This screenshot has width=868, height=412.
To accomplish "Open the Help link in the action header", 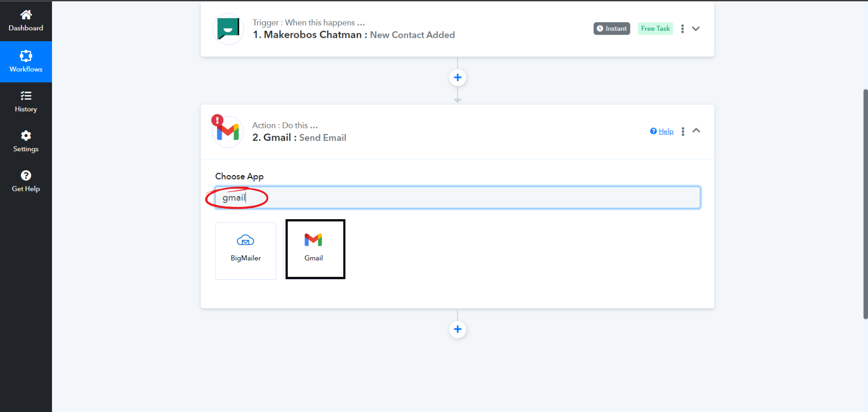I will click(x=666, y=131).
